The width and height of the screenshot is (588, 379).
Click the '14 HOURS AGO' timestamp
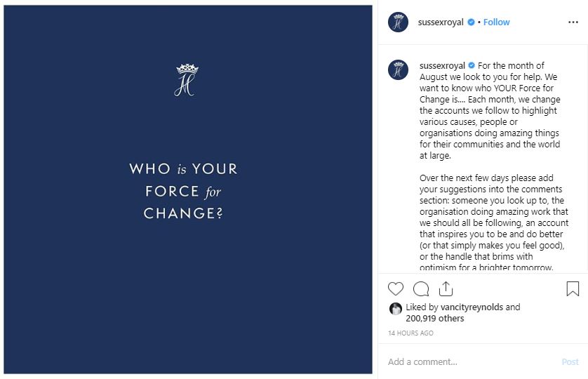point(410,333)
